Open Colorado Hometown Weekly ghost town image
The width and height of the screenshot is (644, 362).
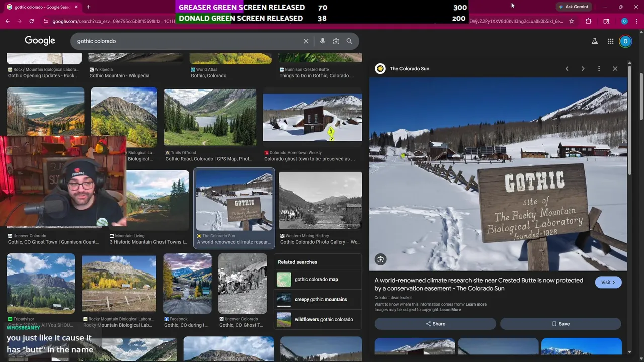(x=312, y=117)
